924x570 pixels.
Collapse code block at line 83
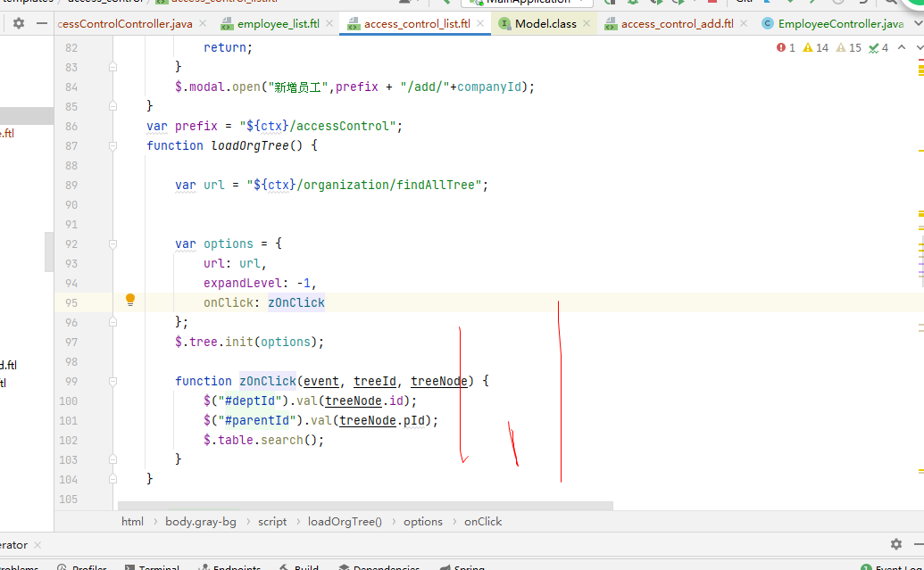[112, 67]
